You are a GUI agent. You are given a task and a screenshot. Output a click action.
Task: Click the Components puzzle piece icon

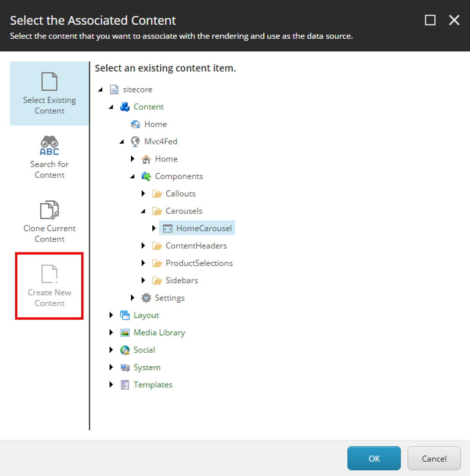[146, 176]
